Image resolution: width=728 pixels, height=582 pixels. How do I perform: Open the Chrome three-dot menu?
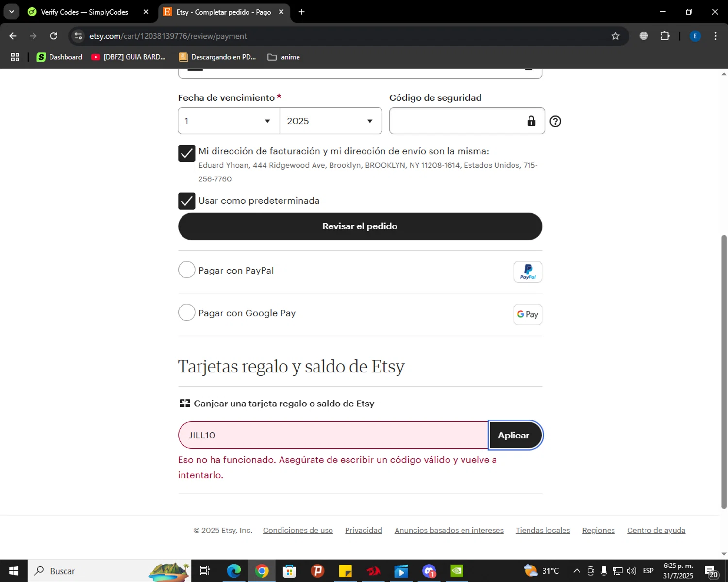pyautogui.click(x=716, y=36)
